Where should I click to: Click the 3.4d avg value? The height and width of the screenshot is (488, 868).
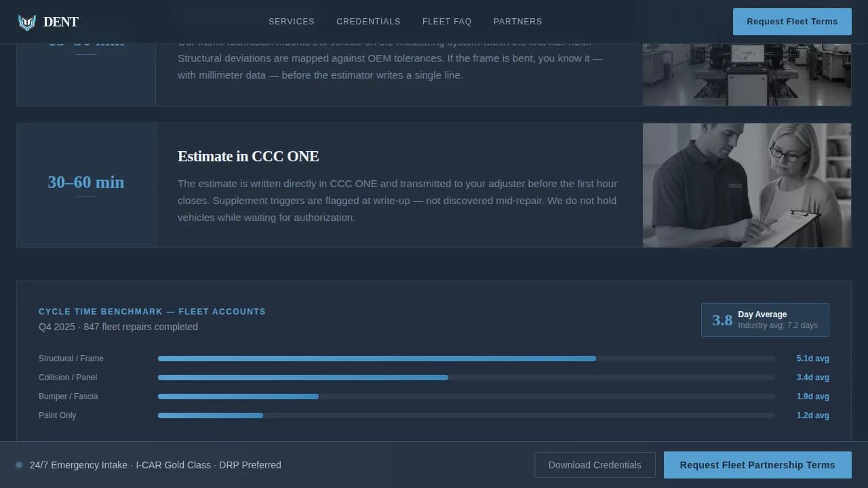coord(813,378)
